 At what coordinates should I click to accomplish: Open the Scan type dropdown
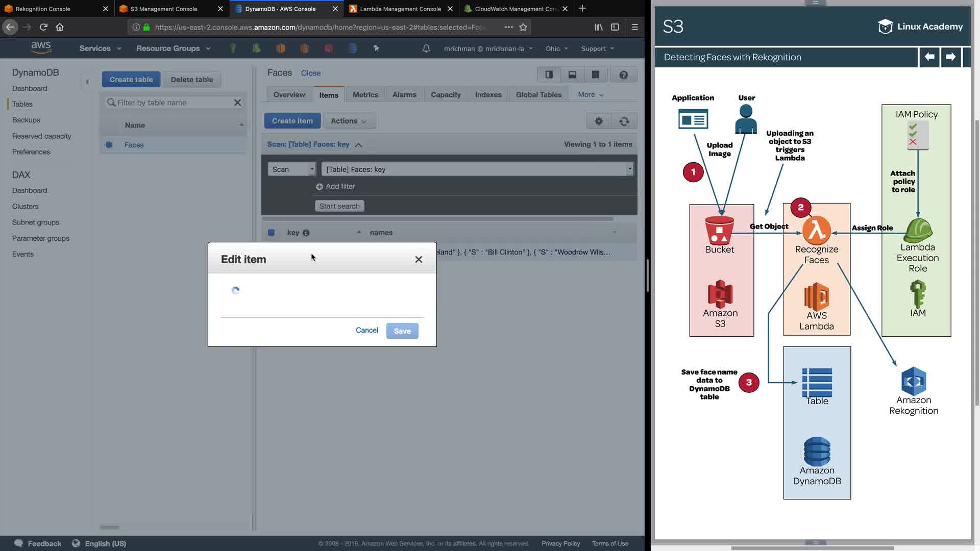pos(292,169)
